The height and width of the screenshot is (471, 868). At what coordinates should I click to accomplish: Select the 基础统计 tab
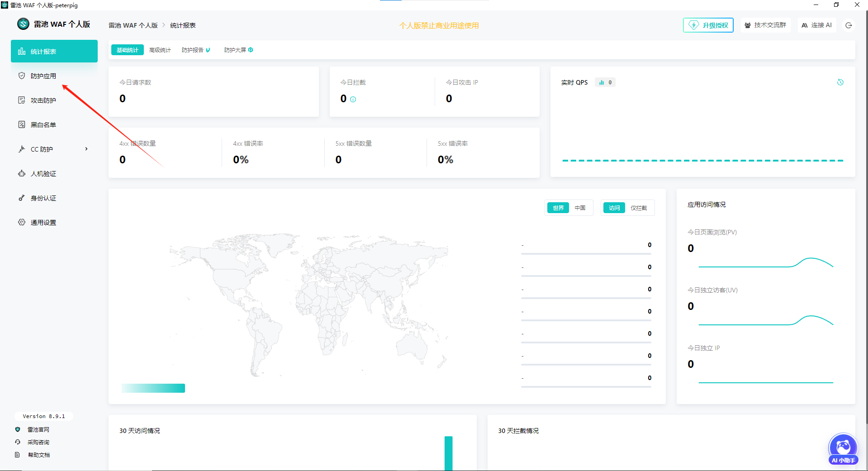point(128,50)
